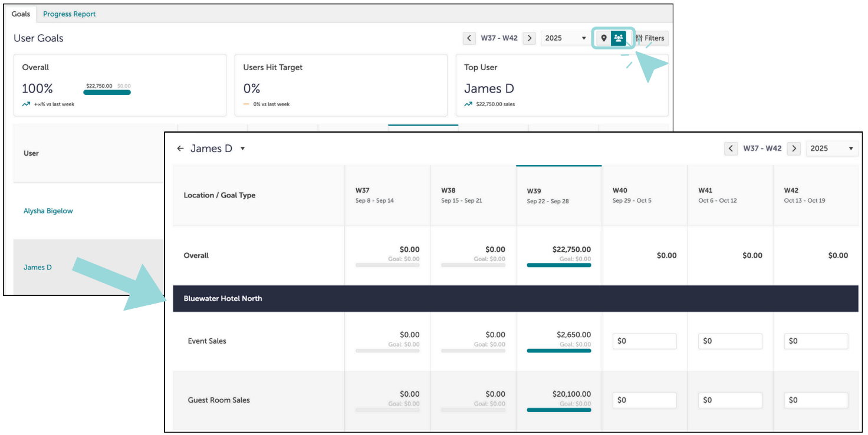Switch to the Progress Report tab

pos(69,14)
